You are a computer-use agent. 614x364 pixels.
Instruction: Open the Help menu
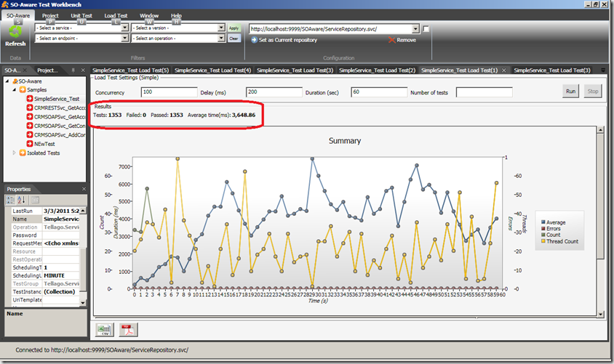(176, 16)
